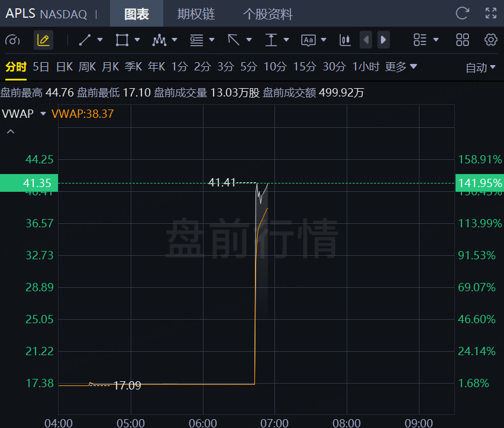Image resolution: width=504 pixels, height=428 pixels.
Task: Select the arrow annotation tool
Action: click(x=234, y=40)
